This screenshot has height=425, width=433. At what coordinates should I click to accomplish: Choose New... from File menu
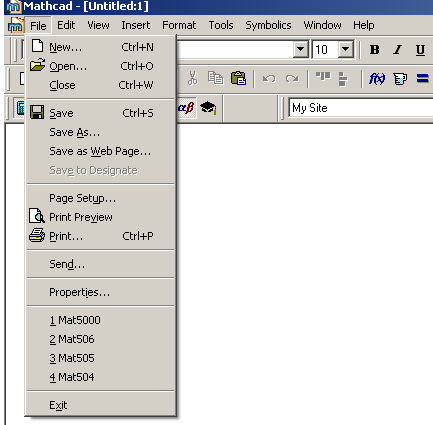(100, 47)
